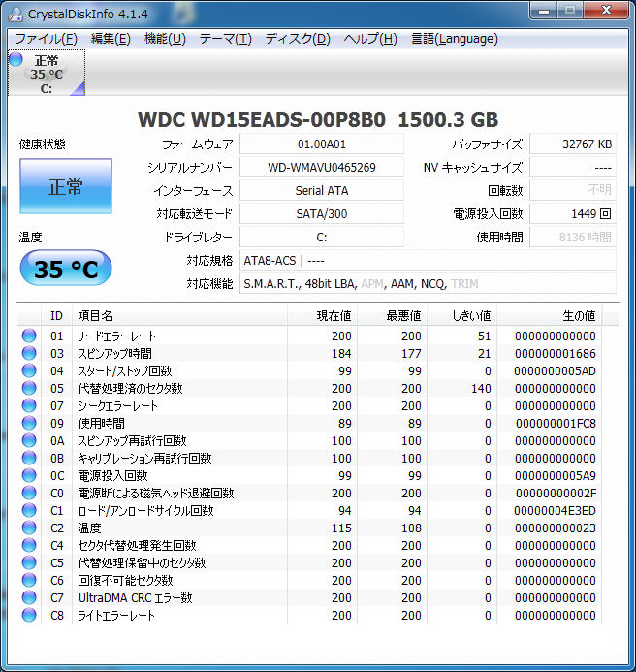Click status orb for ID 04 row
This screenshot has height=672, width=636.
coord(29,370)
